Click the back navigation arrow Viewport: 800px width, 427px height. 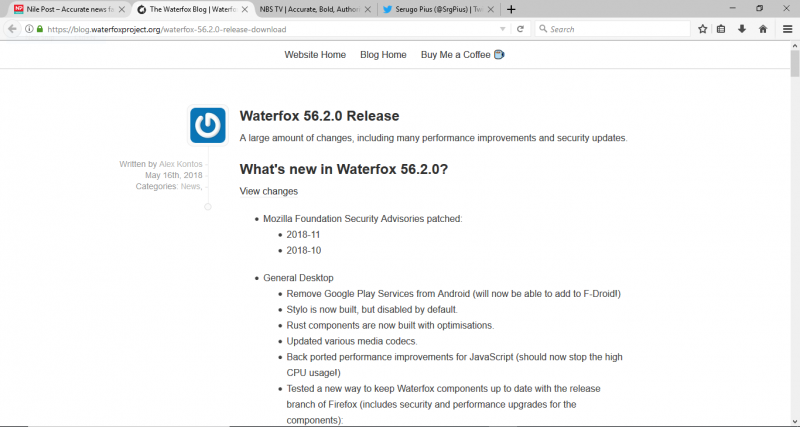(12, 29)
